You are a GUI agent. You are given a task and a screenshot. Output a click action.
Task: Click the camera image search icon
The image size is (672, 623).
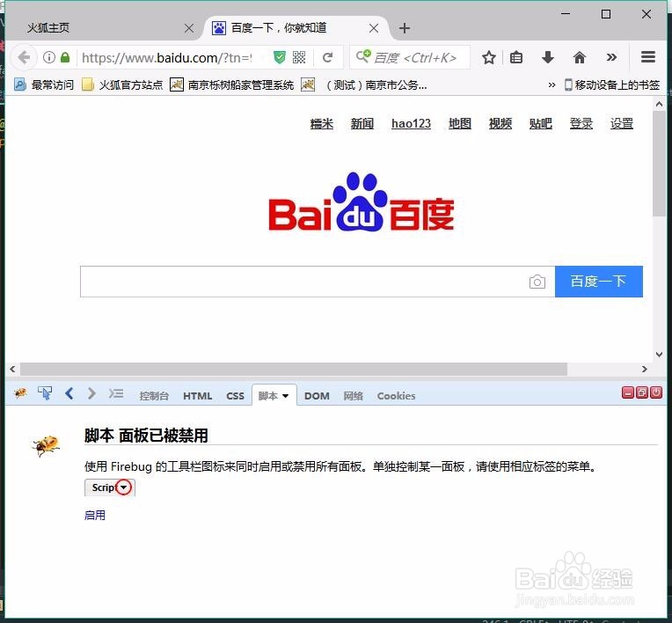pos(537,282)
